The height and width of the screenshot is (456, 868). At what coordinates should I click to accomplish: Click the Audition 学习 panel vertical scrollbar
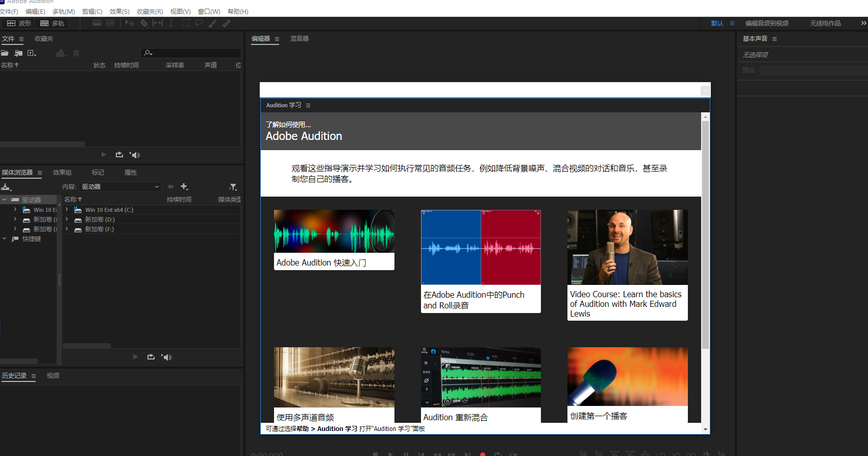tap(705, 235)
